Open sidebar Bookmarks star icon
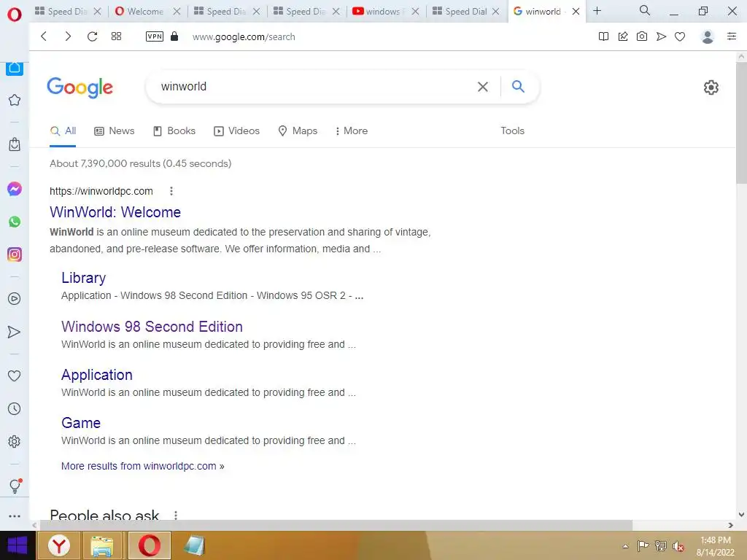 pyautogui.click(x=15, y=100)
